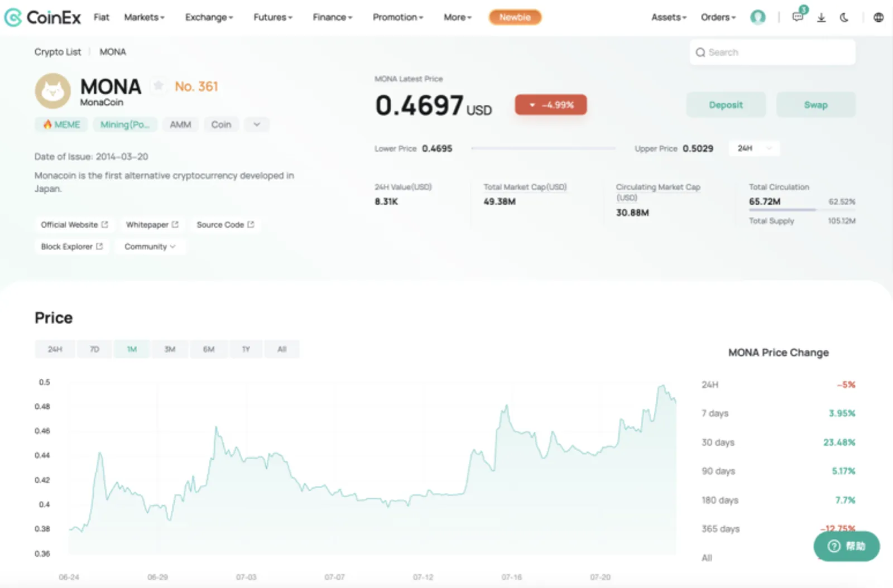Viewport: 893px width, 588px height.
Task: Click the Source Code external link icon
Action: coord(251,224)
